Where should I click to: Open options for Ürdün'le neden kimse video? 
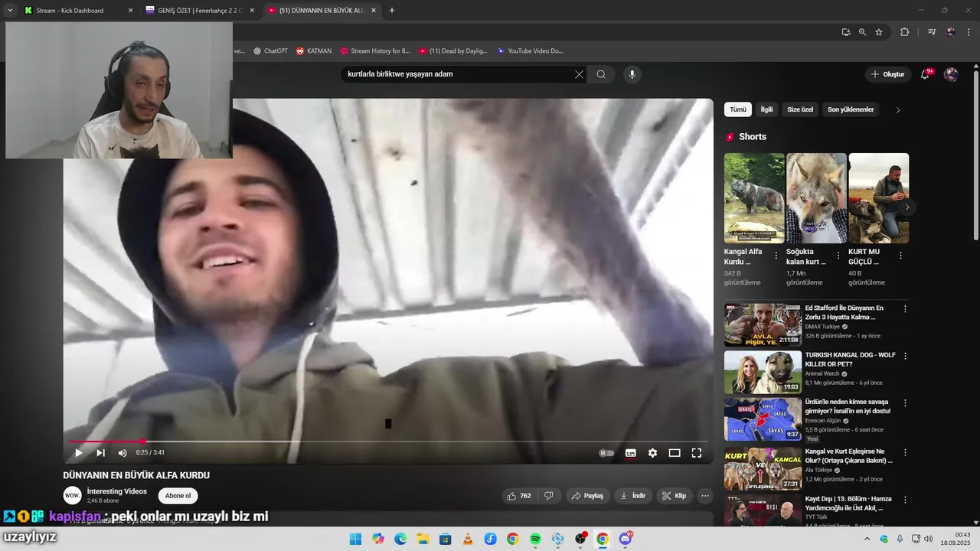tap(905, 403)
